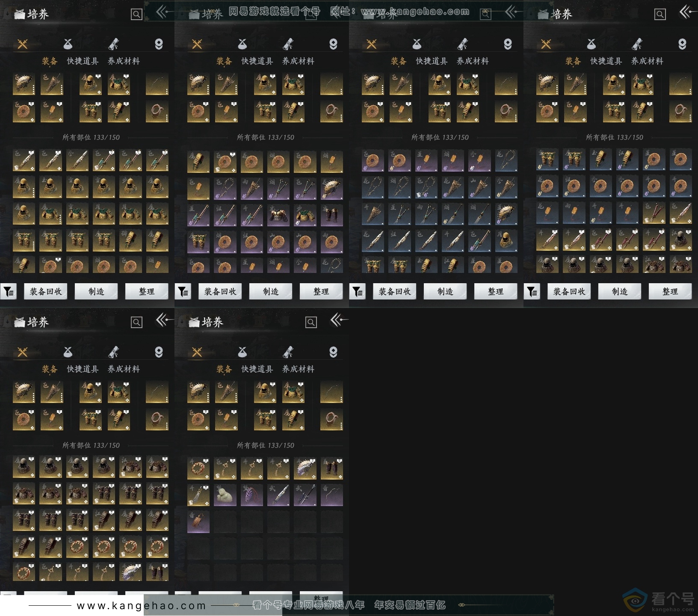The width and height of the screenshot is (698, 616).
Task: Click 装备回收 in third top-row panel
Action: click(x=395, y=291)
